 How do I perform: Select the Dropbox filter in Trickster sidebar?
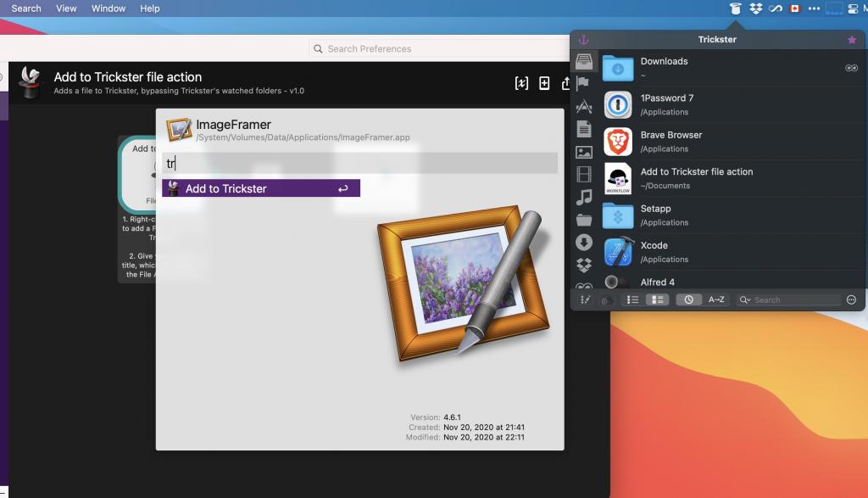(583, 265)
